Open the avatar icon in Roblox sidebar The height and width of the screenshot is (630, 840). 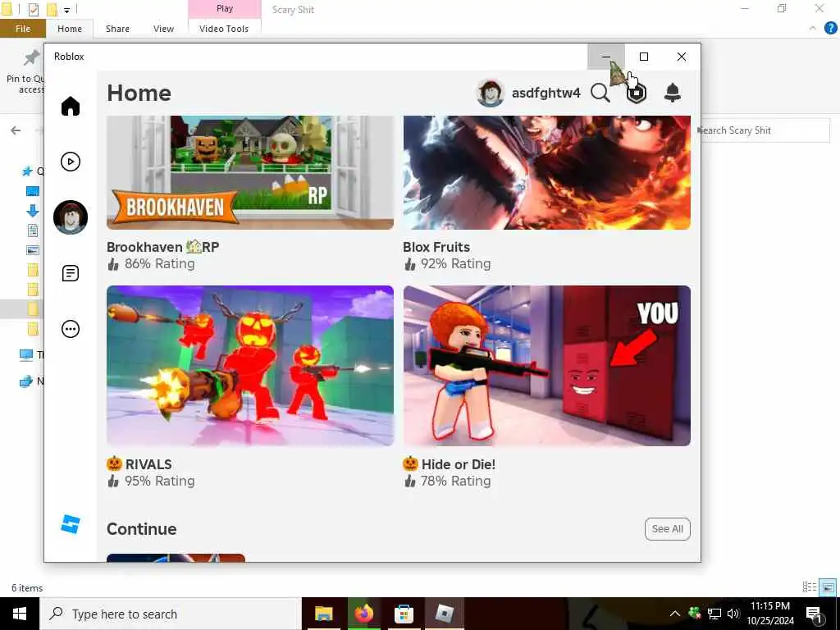(71, 217)
